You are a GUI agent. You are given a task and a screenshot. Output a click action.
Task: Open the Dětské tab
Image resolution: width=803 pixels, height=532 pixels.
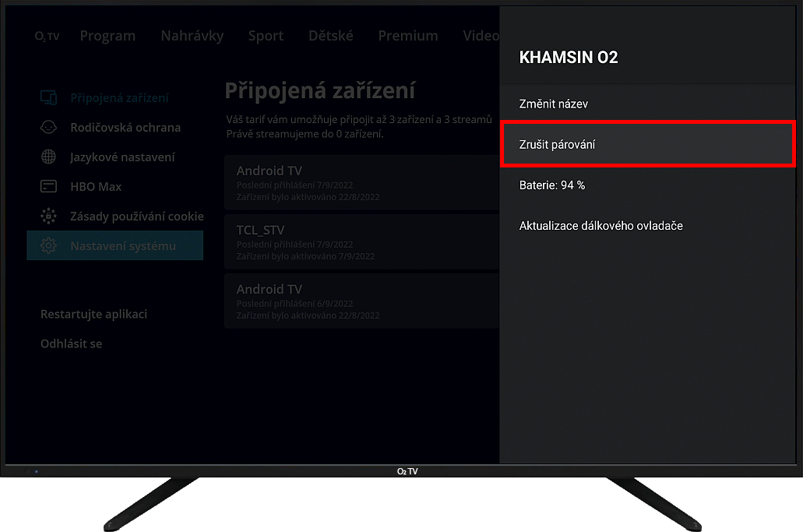coord(330,36)
